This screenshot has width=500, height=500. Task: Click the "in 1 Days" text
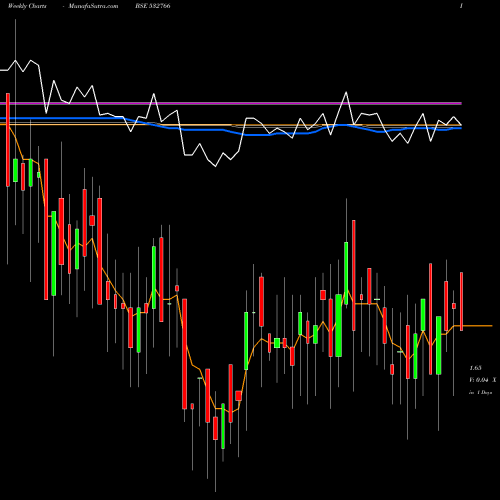coord(481,393)
